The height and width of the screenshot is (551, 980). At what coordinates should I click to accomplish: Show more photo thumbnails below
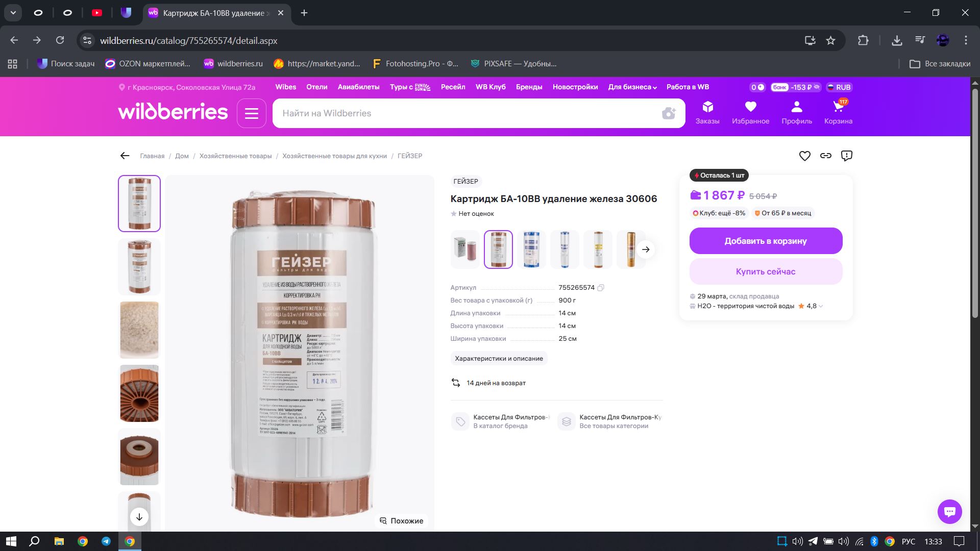coord(139,516)
